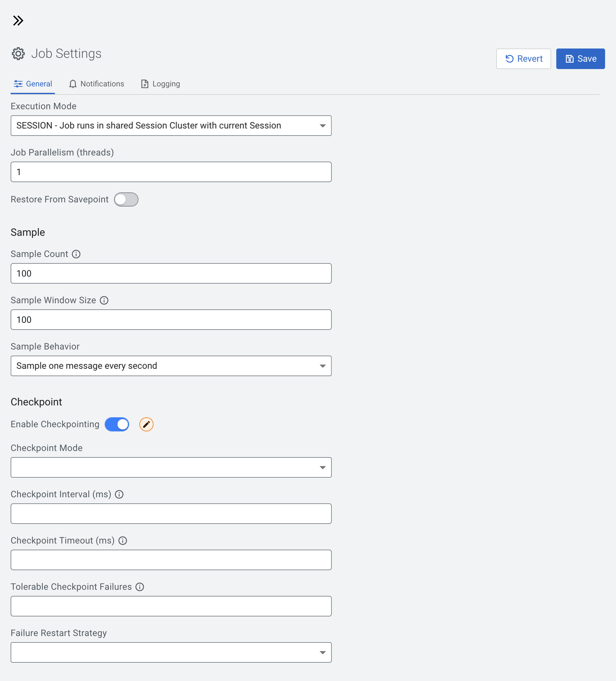Expand the sidebar with double chevron icon
616x681 pixels.
tap(18, 21)
